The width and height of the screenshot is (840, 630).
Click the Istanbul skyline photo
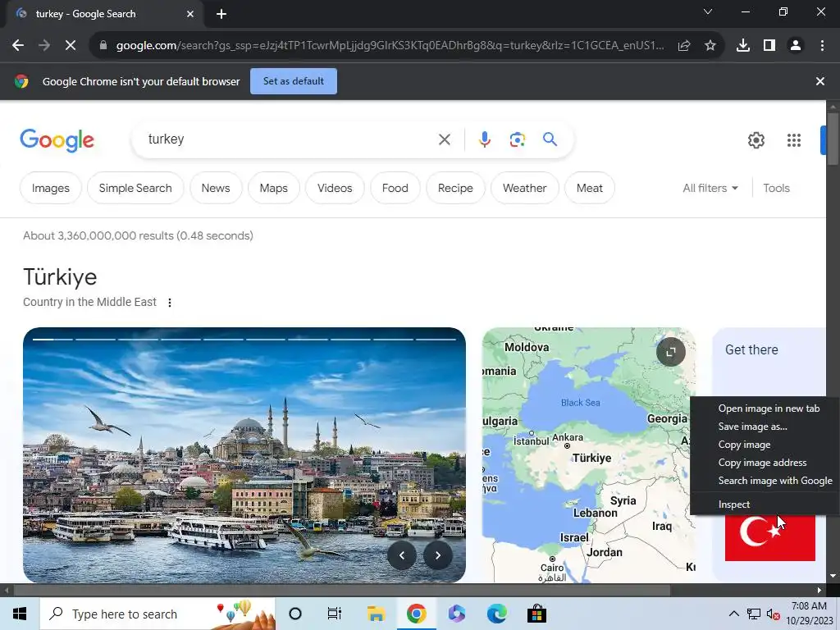pyautogui.click(x=244, y=454)
